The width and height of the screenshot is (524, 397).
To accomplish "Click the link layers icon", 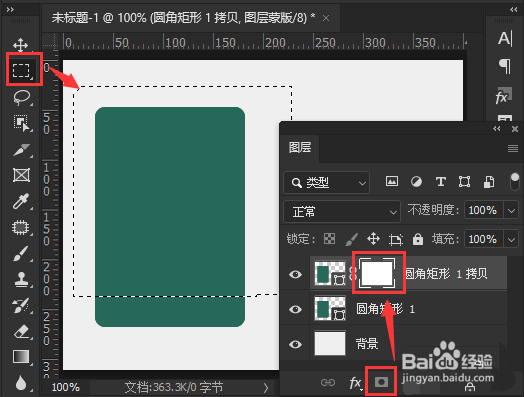I will click(328, 382).
